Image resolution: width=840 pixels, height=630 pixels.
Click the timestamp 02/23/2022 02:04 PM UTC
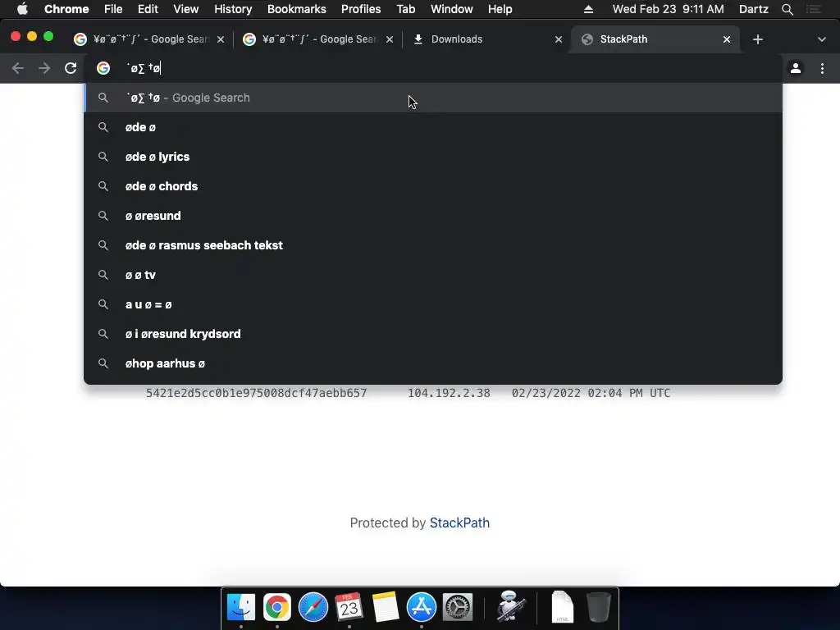[591, 393]
